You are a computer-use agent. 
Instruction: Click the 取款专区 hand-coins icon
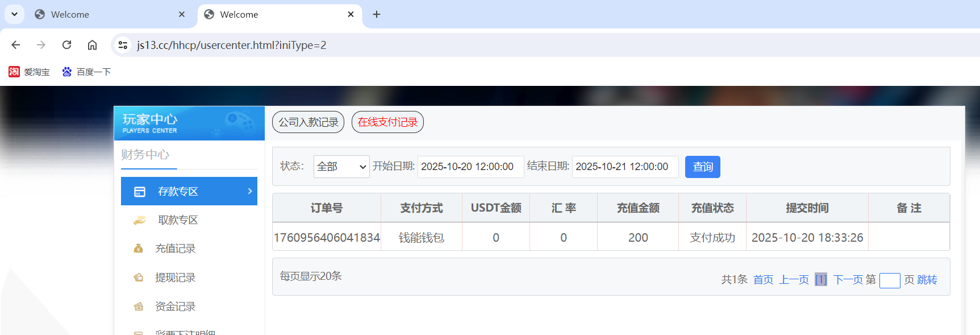pos(139,220)
